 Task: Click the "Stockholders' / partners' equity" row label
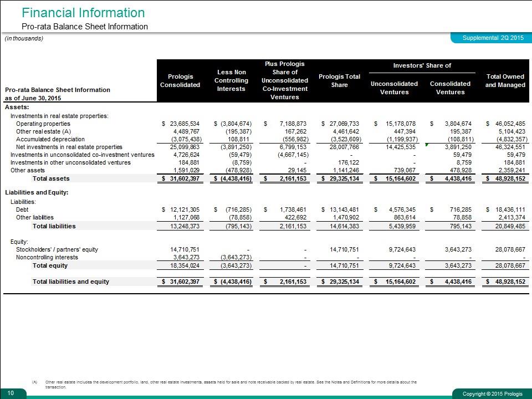coord(57,250)
